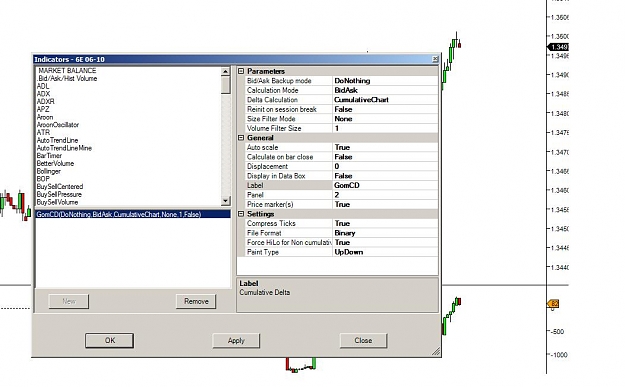The width and height of the screenshot is (625, 387).
Task: Select the Label property name row
Action: click(289, 185)
